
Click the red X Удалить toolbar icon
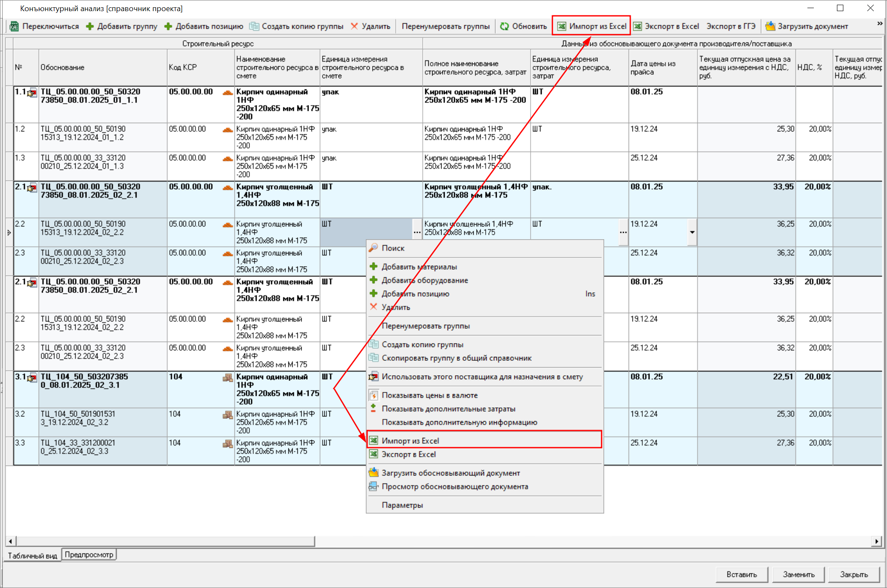pos(354,27)
